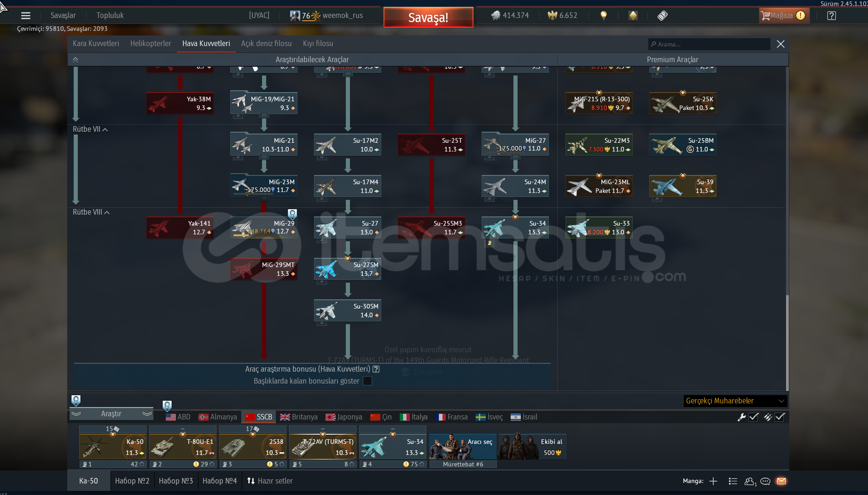Click the squad add plus icon
Viewport: 868px width, 495px height.
(713, 481)
